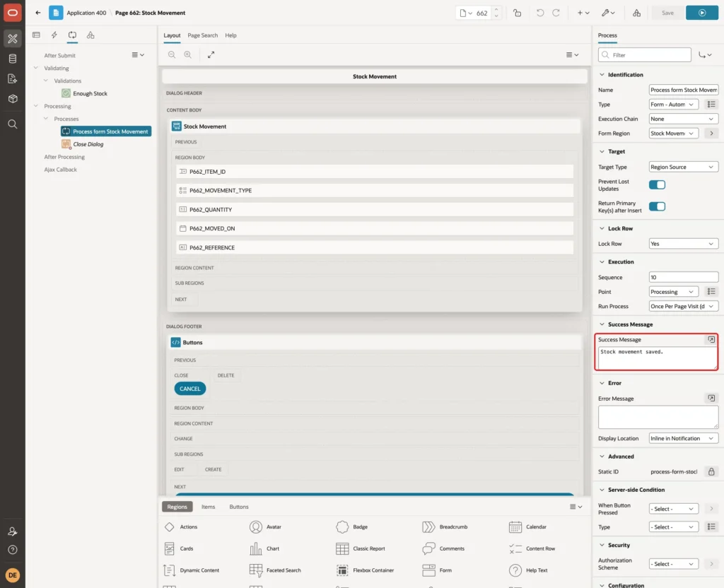Open the Display Location dropdown
Image resolution: width=724 pixels, height=588 pixels.
click(x=684, y=438)
